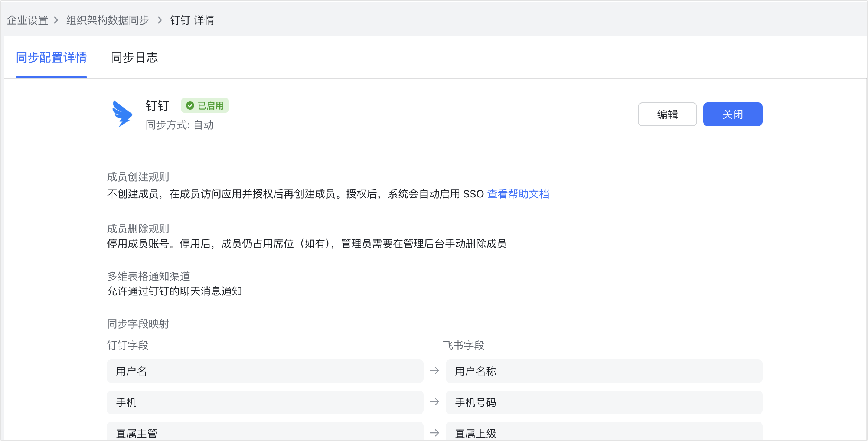Click the 已启用 status badge
This screenshot has height=441, width=868.
point(205,106)
